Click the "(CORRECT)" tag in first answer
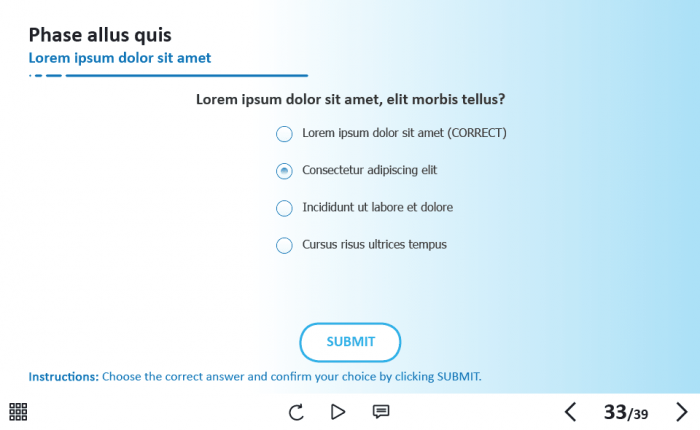Viewport: 700px width, 430px height. (x=477, y=133)
